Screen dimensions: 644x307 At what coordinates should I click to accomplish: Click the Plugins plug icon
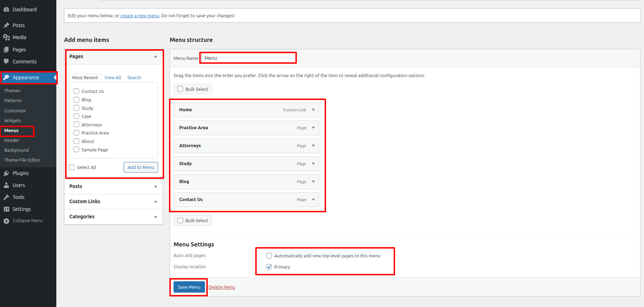coord(6,173)
